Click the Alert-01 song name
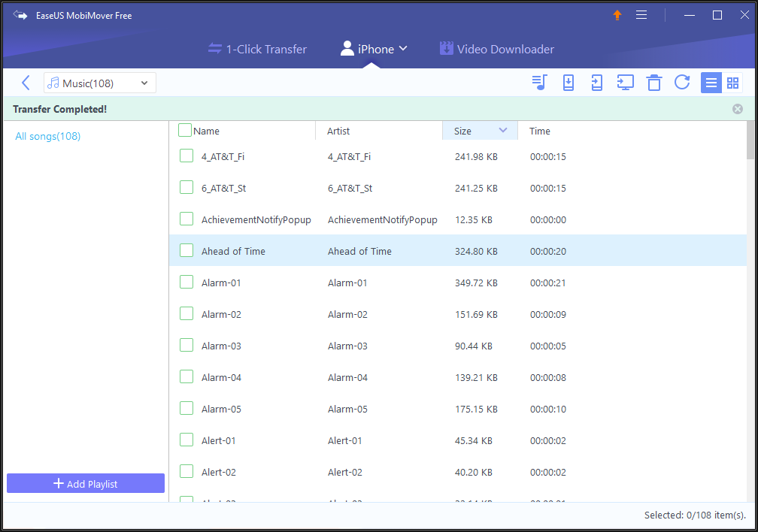This screenshot has width=758, height=532. (x=219, y=440)
